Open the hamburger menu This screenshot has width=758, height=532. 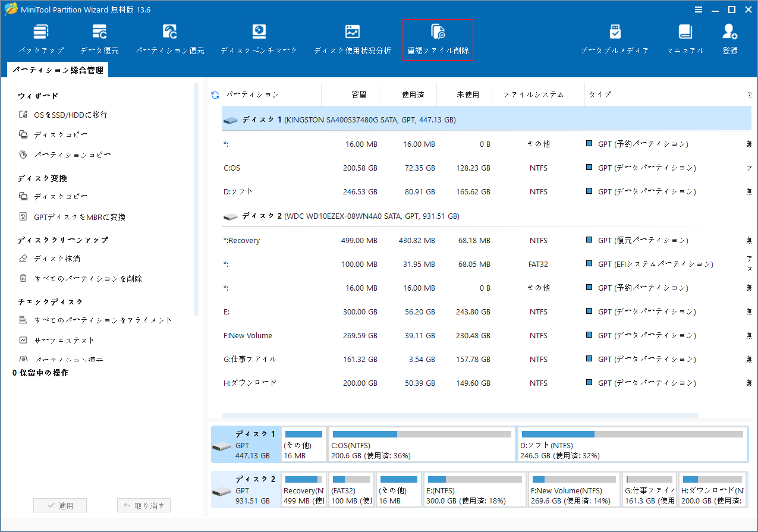pyautogui.click(x=697, y=9)
